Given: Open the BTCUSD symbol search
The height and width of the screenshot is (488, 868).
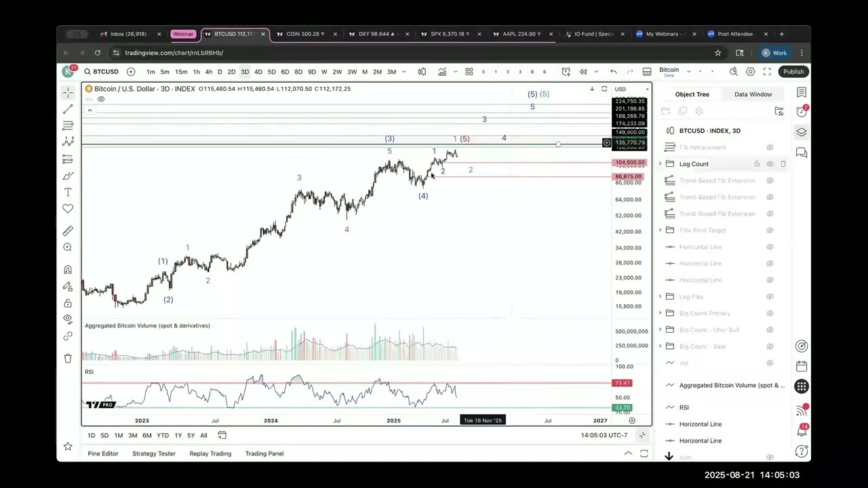Looking at the screenshot, I should tap(102, 72).
